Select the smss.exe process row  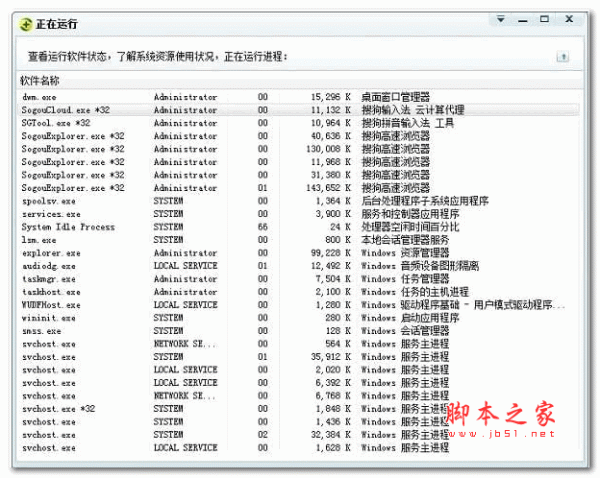(x=299, y=331)
